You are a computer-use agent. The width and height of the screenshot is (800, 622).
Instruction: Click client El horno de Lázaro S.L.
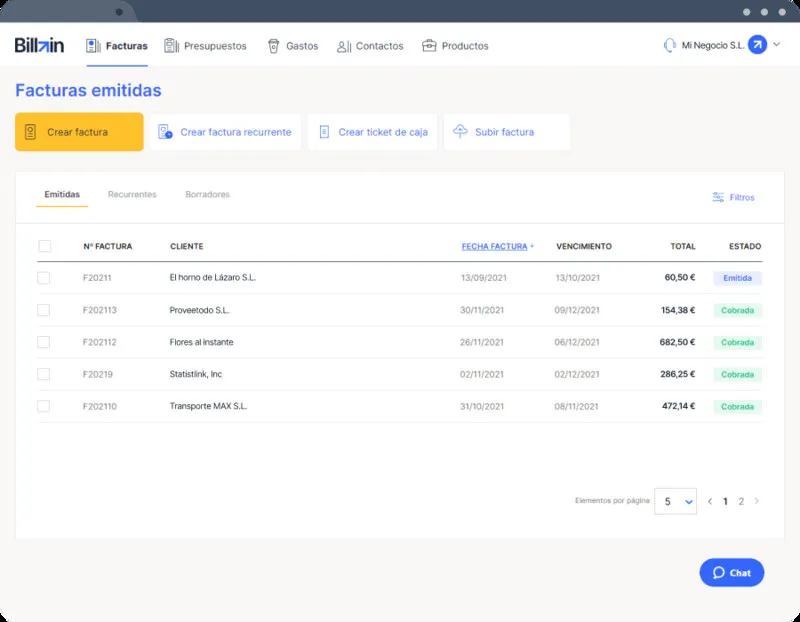(x=213, y=278)
